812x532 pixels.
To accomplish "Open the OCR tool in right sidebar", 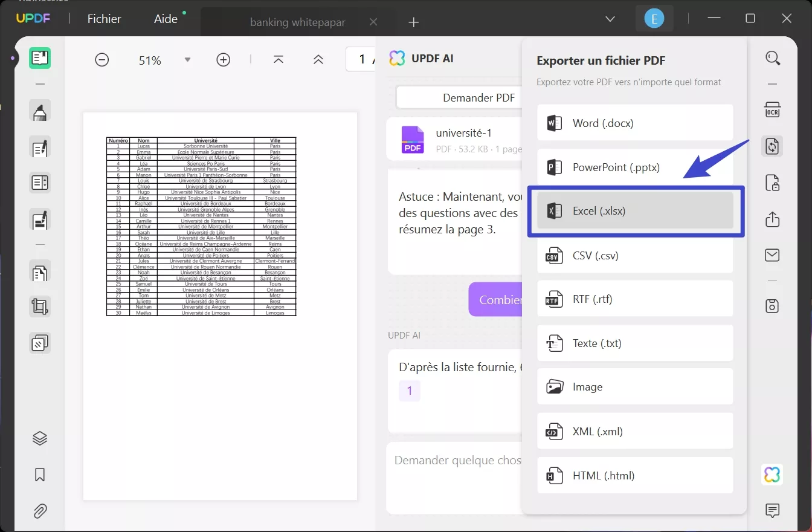I will pos(773,109).
